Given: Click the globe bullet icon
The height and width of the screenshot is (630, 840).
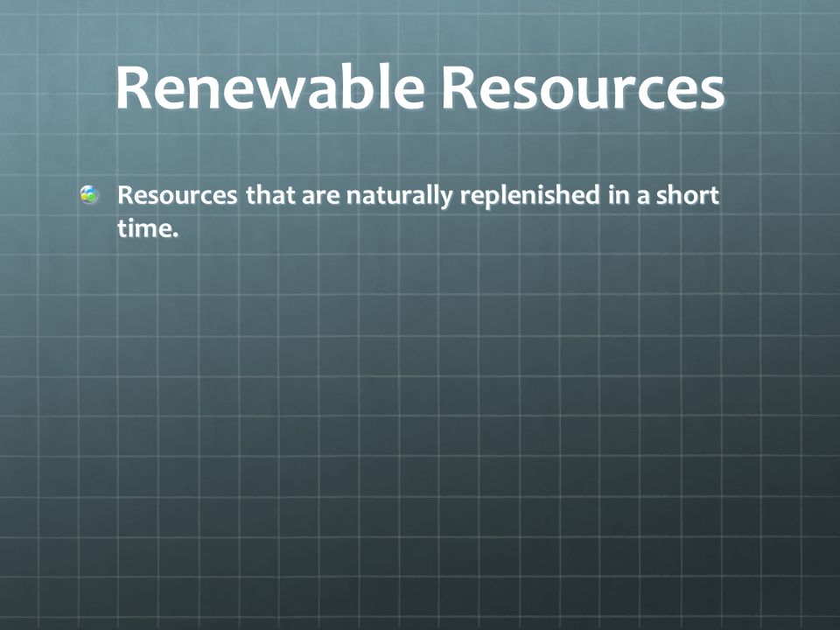Looking at the screenshot, I should pos(89,194).
